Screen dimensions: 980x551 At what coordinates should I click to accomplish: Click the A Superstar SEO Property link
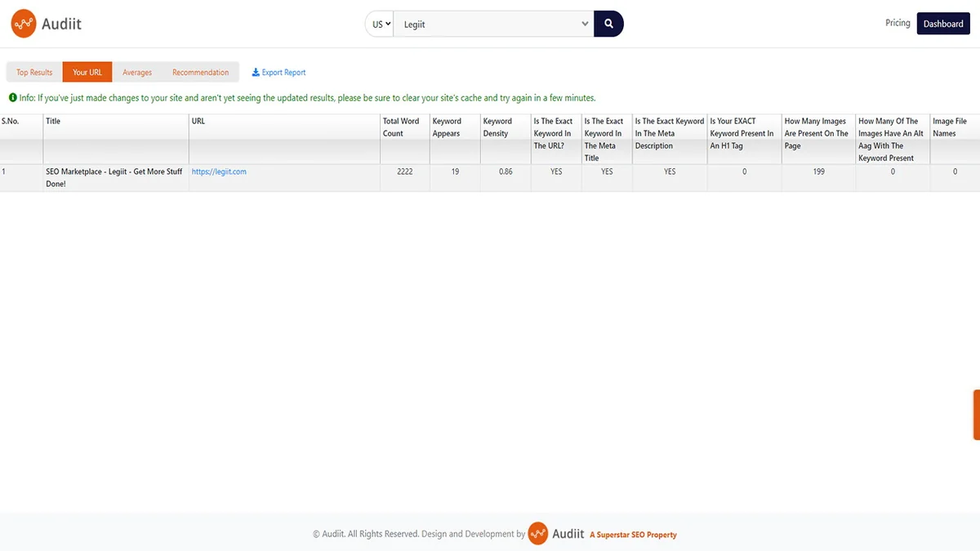pos(633,535)
